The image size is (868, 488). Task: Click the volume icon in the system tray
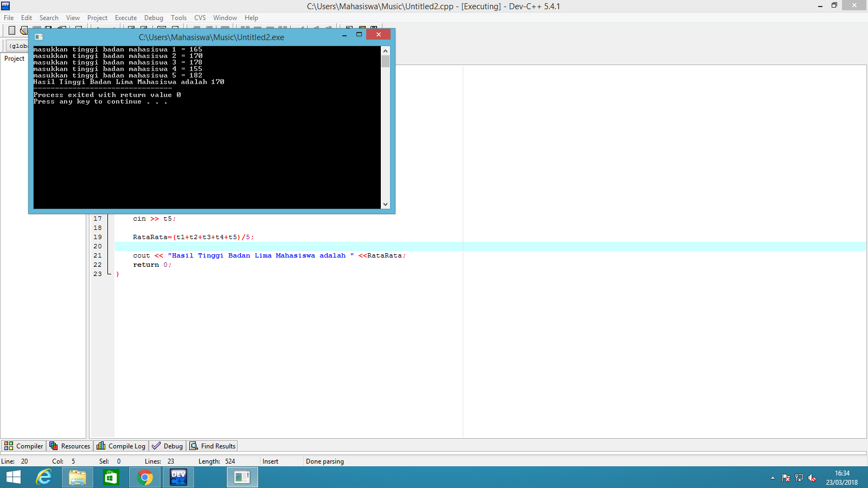click(x=812, y=478)
